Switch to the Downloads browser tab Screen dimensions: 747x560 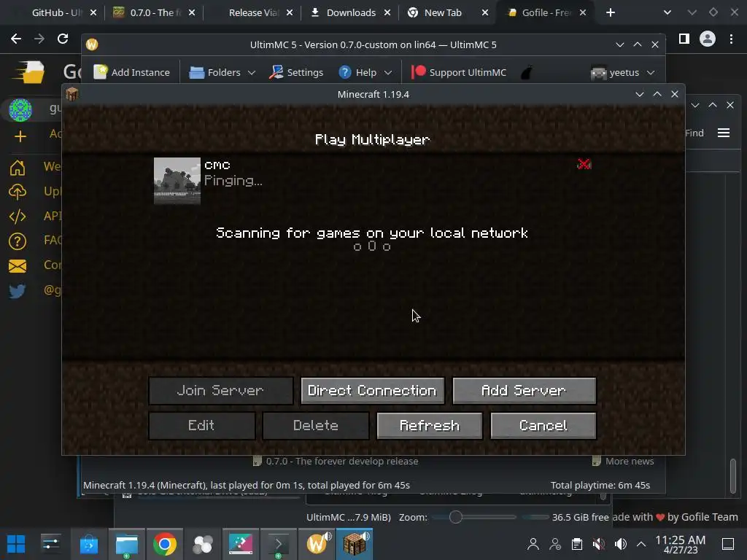point(350,13)
